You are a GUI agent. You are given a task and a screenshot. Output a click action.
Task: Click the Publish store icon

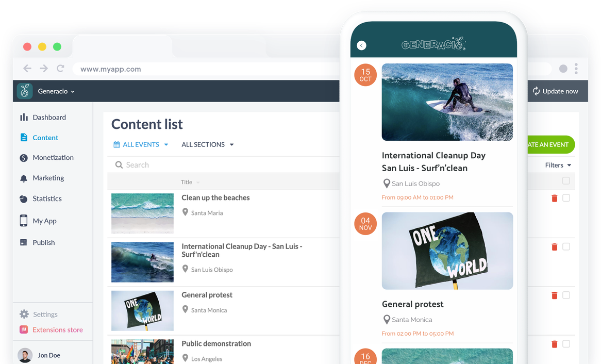[24, 242]
